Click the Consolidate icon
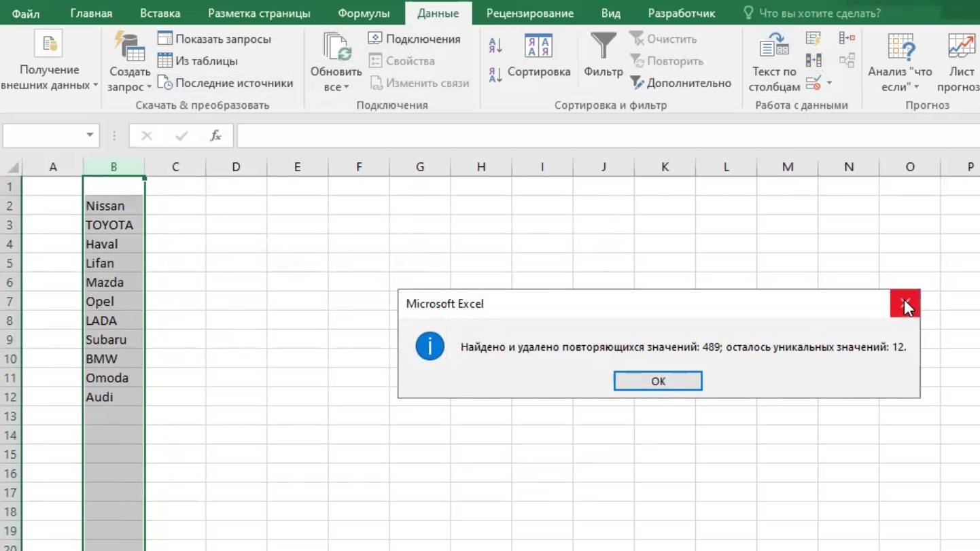Screen dimensions: 980x551 (847, 38)
